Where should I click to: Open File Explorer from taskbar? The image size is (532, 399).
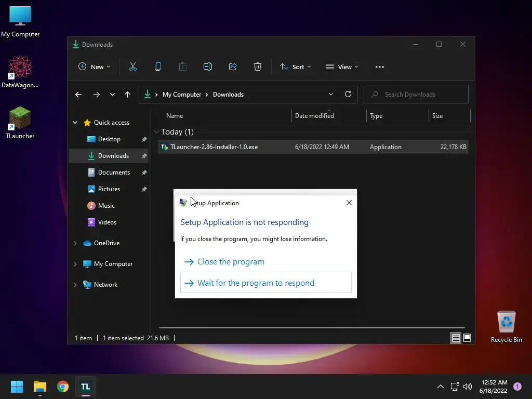tap(39, 387)
